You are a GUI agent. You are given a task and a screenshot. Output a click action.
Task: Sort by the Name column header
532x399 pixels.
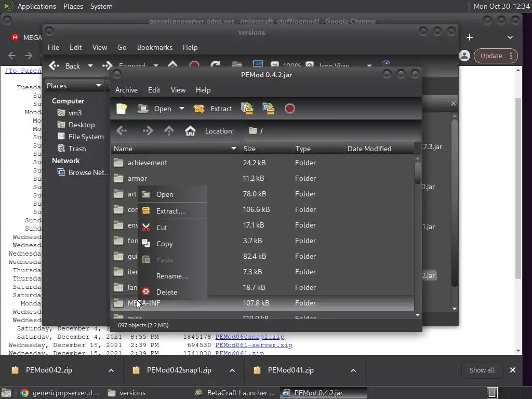click(176, 149)
